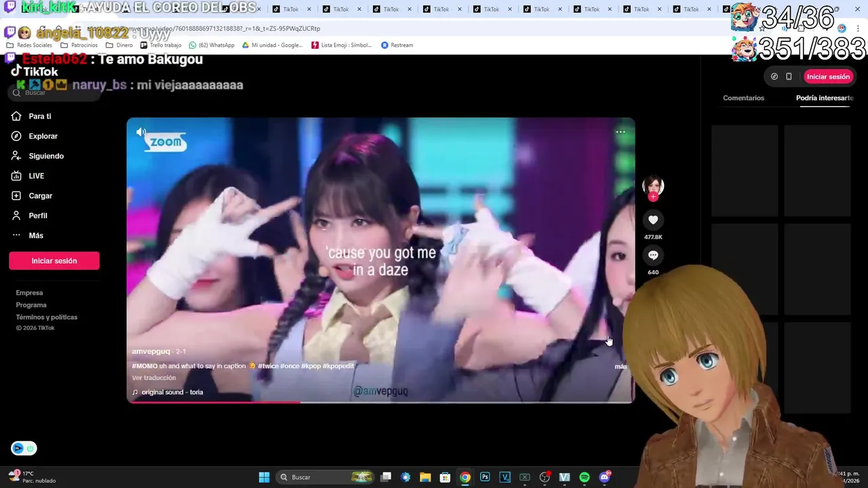The width and height of the screenshot is (868, 488).
Task: Click the TikTok search field
Action: pos(54,93)
